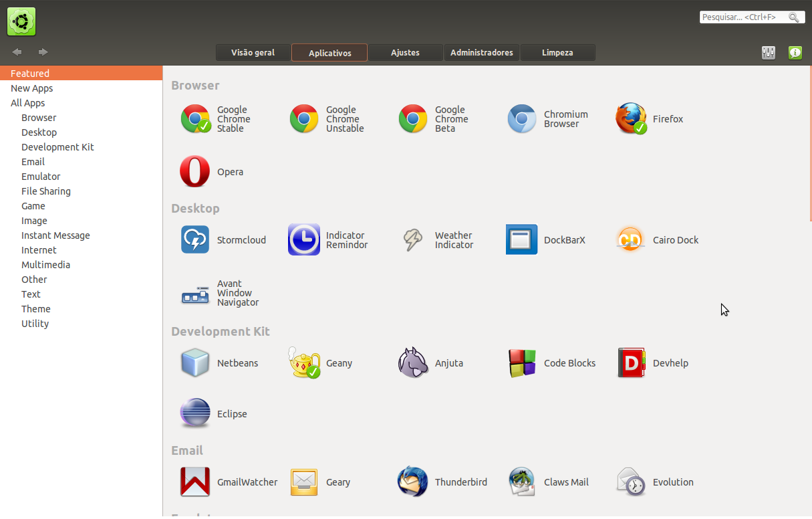Select All Apps in the sidebar
Screen dimensions: 812x519
pyautogui.click(x=81, y=103)
